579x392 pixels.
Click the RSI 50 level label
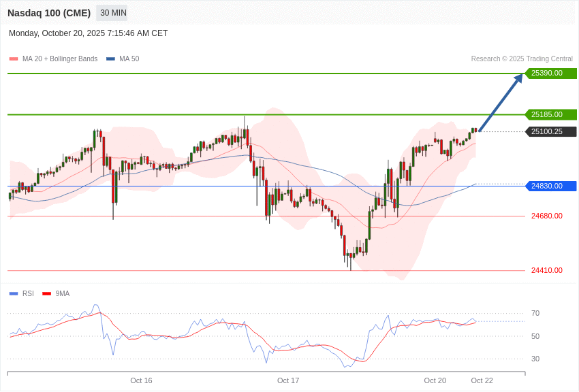click(x=535, y=336)
